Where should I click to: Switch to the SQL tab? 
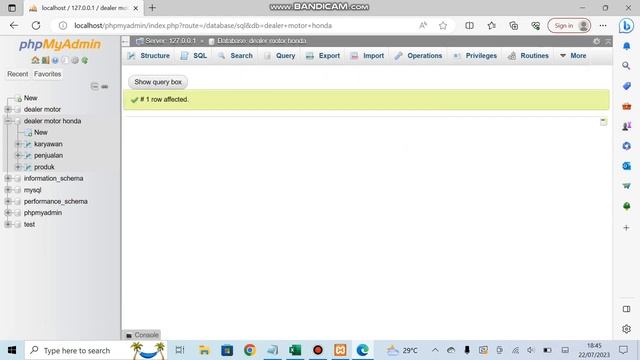click(x=194, y=56)
